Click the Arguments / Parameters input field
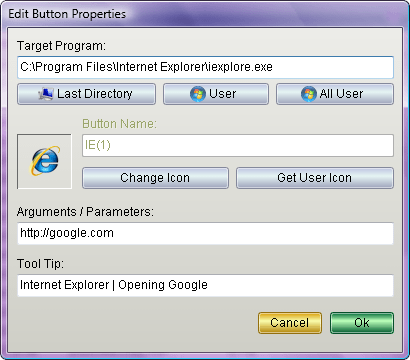410x360 pixels. pyautogui.click(x=205, y=233)
